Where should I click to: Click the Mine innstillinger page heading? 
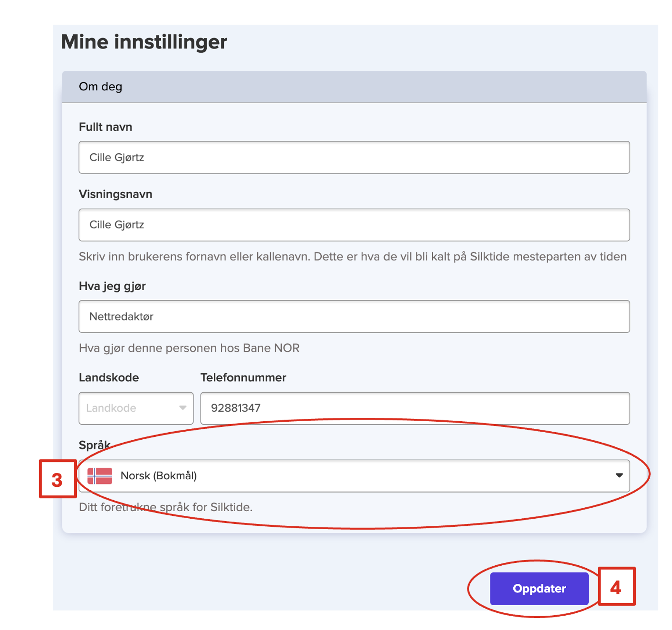(144, 42)
